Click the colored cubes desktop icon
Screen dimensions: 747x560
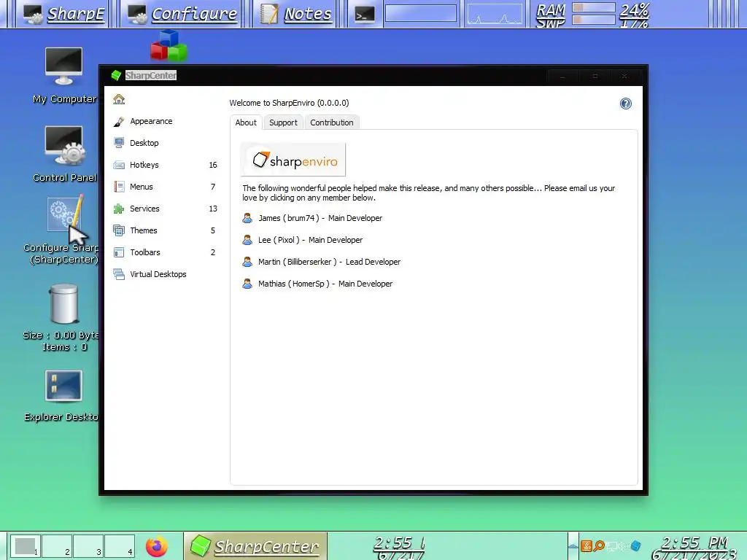169,46
